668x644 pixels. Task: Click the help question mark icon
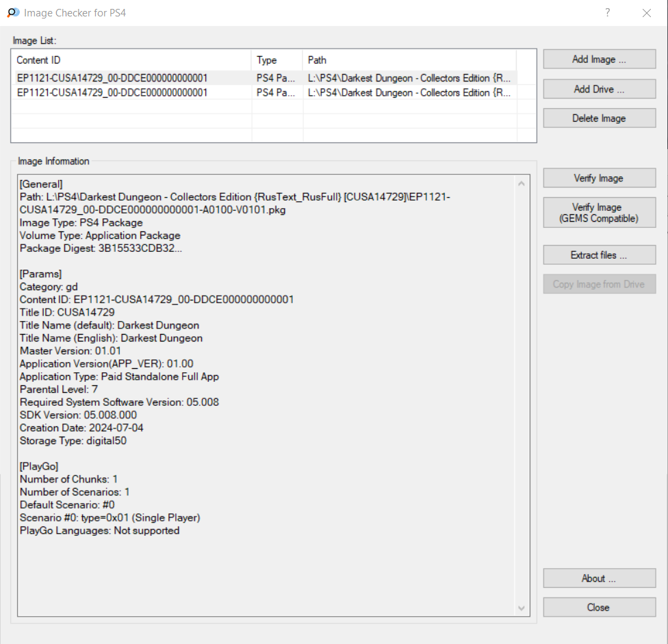click(608, 13)
